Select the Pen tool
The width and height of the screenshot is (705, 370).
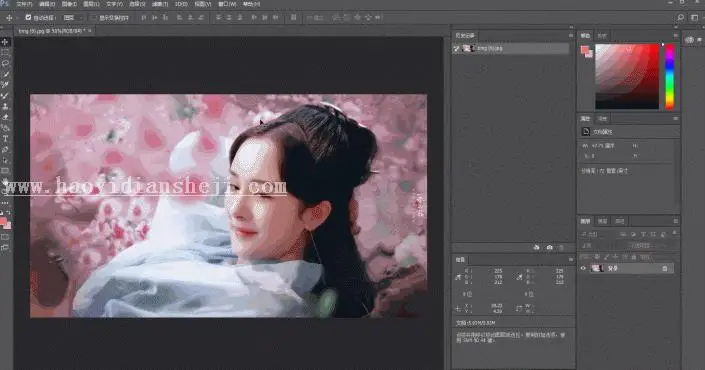pyautogui.click(x=5, y=150)
